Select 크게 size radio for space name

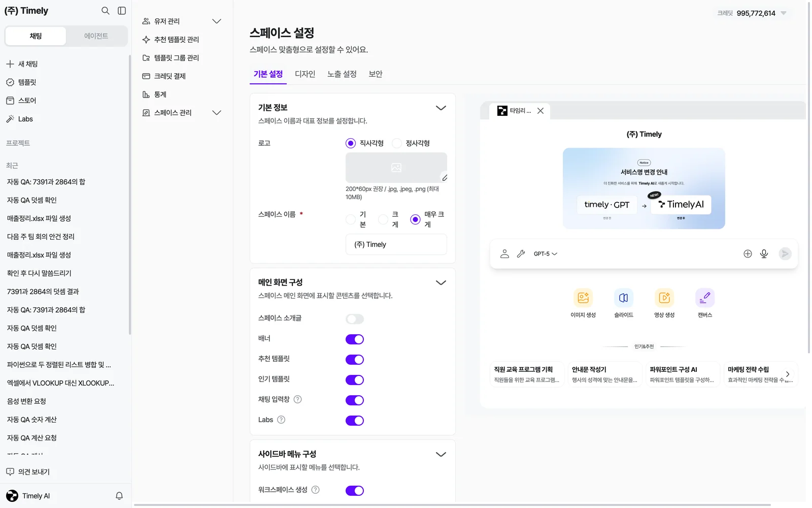point(383,219)
